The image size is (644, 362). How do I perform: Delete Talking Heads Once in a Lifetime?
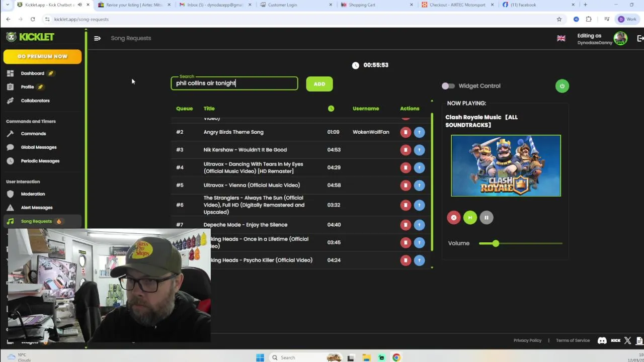(406, 242)
